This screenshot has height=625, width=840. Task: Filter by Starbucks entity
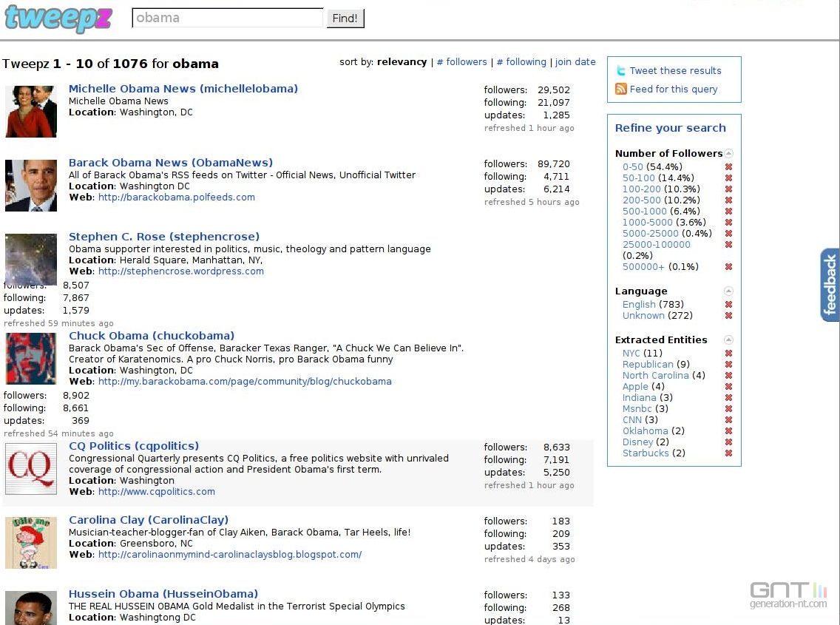[x=646, y=453]
